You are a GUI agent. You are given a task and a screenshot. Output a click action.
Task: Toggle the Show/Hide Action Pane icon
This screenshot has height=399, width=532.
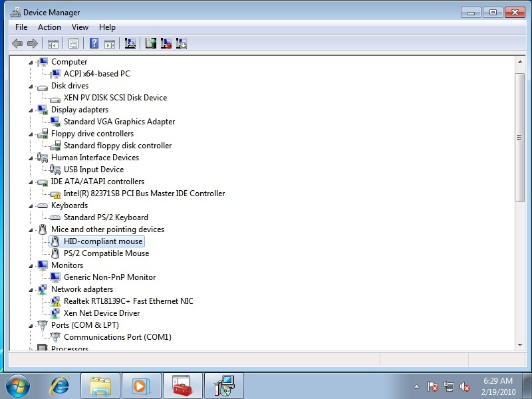tap(110, 44)
